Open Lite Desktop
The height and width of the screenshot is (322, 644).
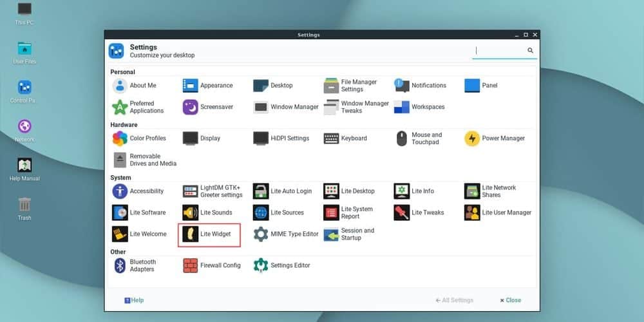[350, 191]
